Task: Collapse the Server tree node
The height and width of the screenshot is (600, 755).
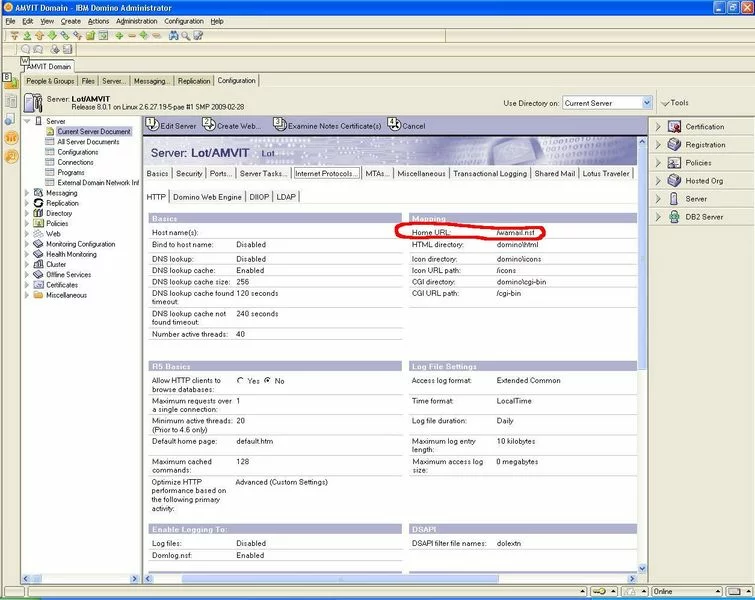Action: coord(27,121)
